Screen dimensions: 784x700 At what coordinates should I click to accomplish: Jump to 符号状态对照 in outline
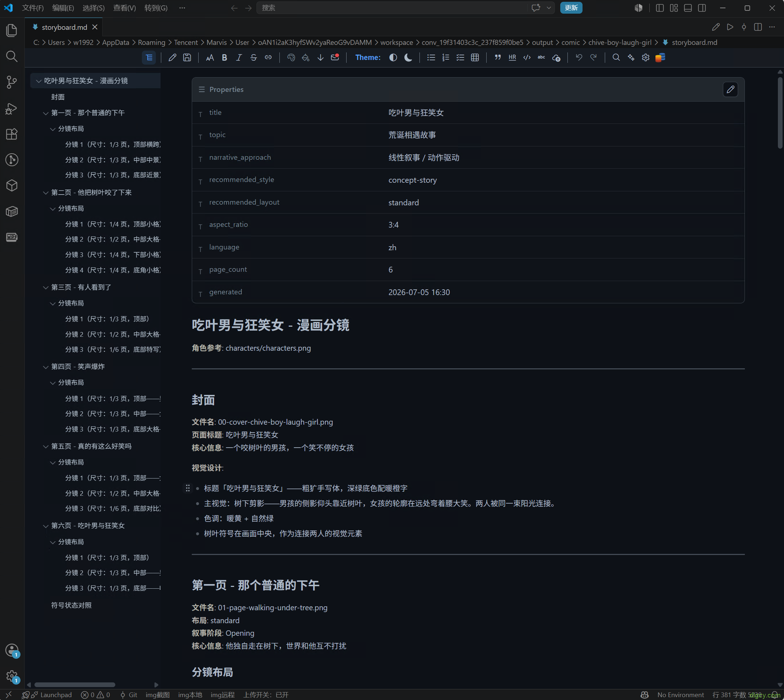point(71,605)
